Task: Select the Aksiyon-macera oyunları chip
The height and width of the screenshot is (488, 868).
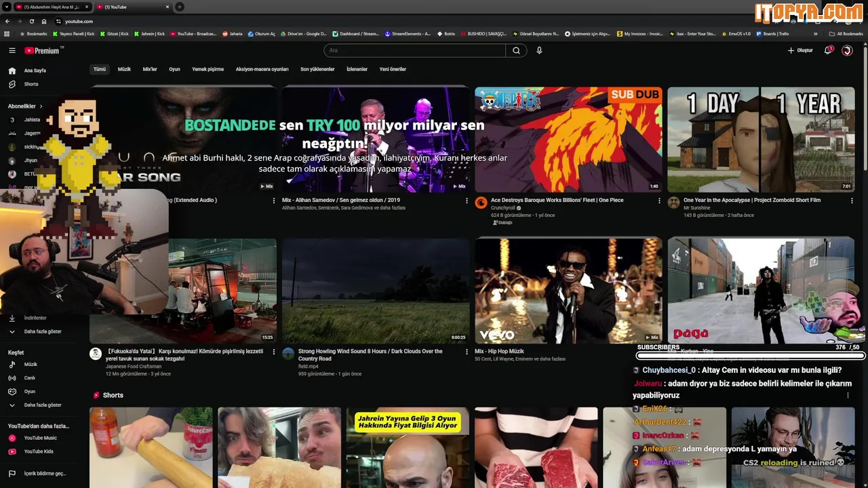Action: click(262, 69)
